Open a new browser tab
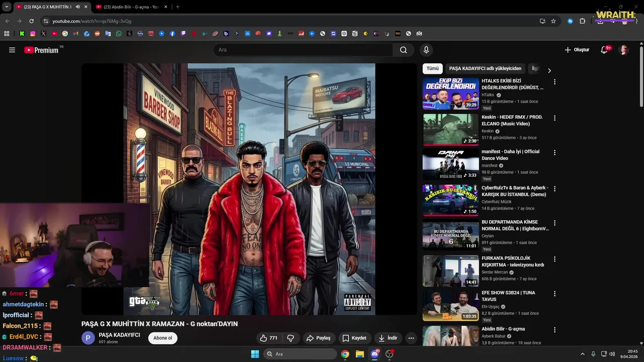 (178, 7)
